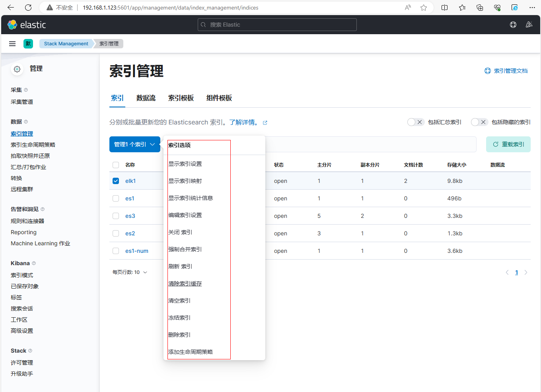
Task: Expand the 管理1个索引 dropdown button
Action: [134, 144]
